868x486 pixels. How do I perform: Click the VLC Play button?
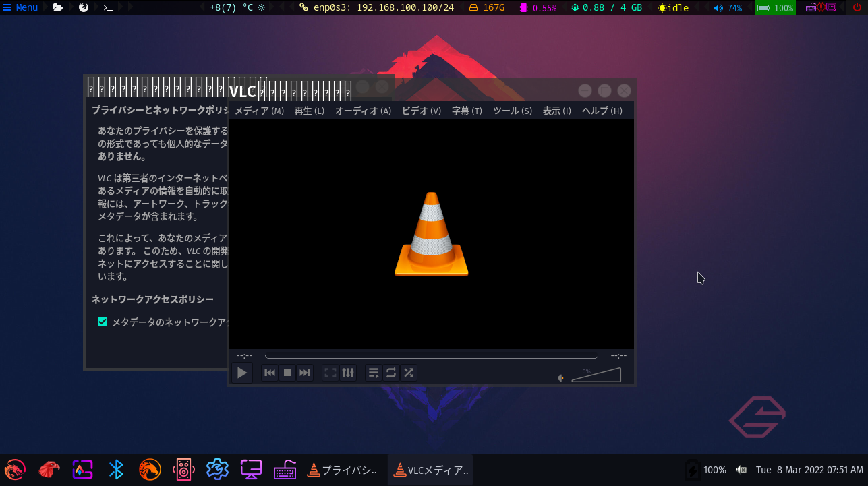(242, 373)
